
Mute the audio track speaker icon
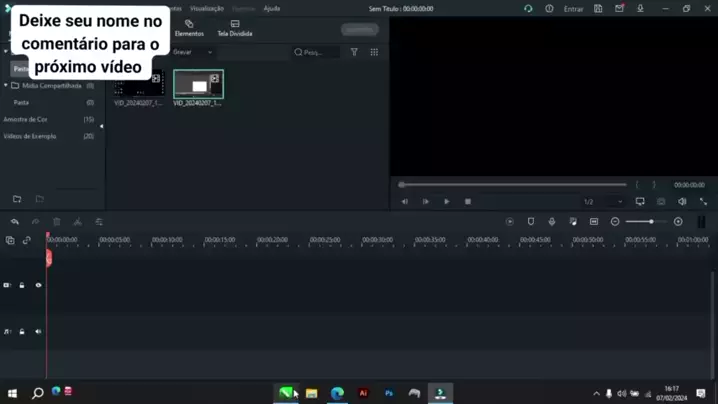point(38,332)
